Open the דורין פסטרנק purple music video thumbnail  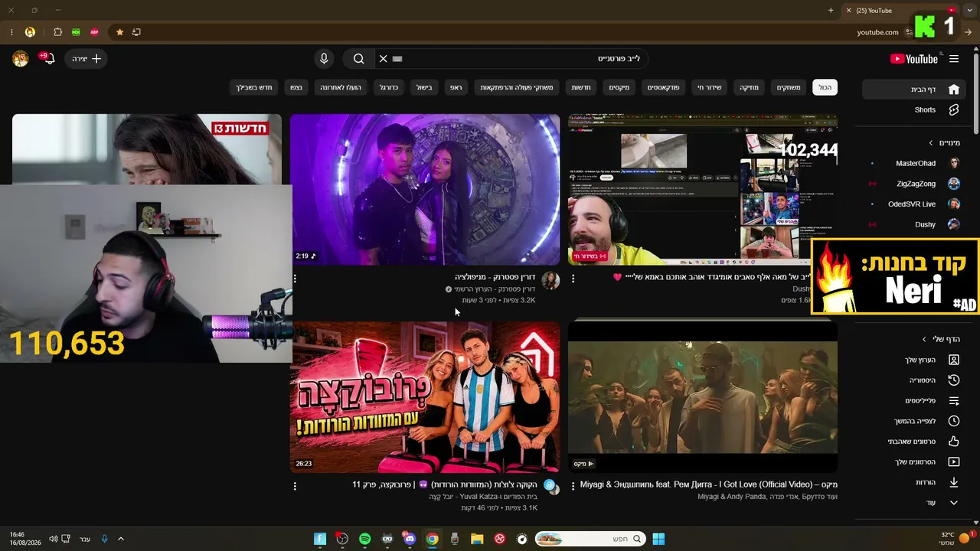point(425,189)
